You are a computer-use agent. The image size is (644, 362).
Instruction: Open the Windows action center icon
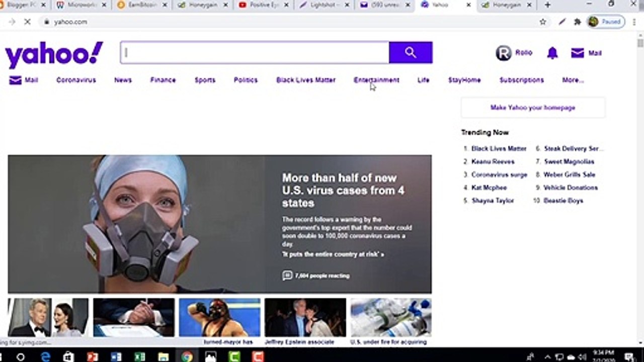[629, 357]
